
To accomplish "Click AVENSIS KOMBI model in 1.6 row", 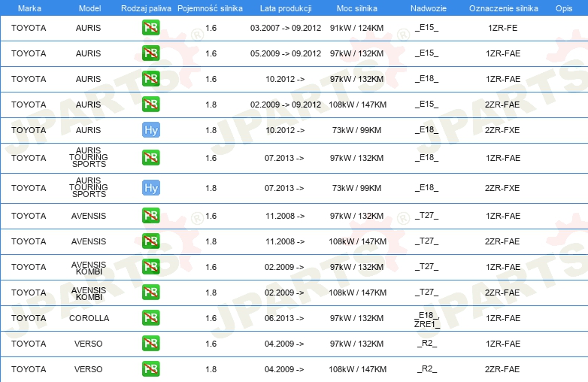I will coord(89,268).
